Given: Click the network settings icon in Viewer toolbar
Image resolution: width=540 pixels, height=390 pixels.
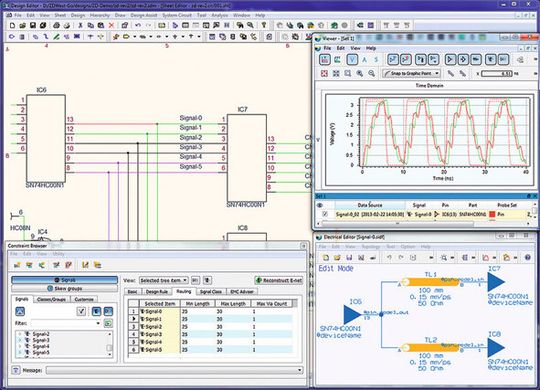Looking at the screenshot, I should click(x=520, y=59).
